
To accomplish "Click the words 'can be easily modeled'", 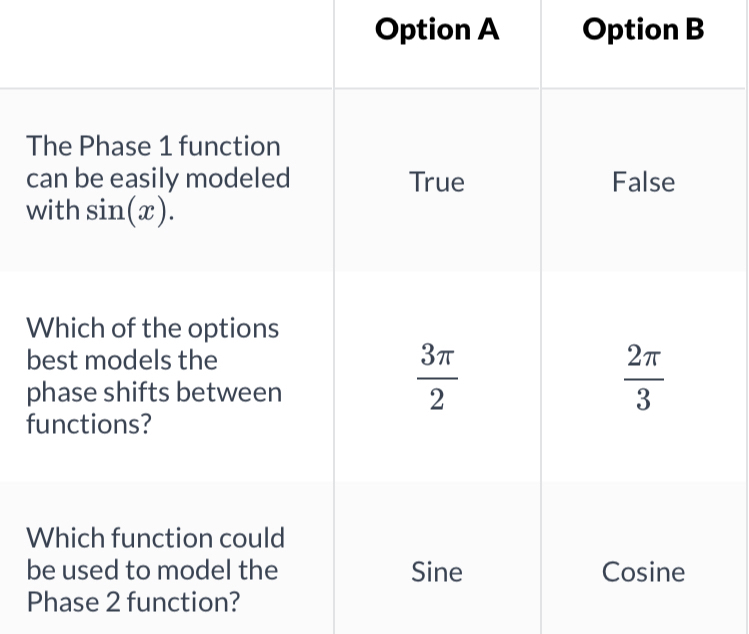I will coord(158,179).
